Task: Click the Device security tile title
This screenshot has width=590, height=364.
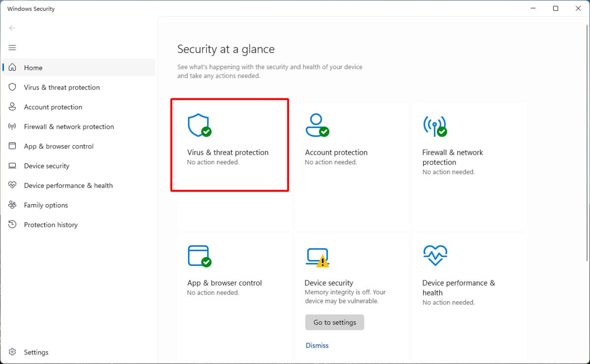Action: point(329,283)
